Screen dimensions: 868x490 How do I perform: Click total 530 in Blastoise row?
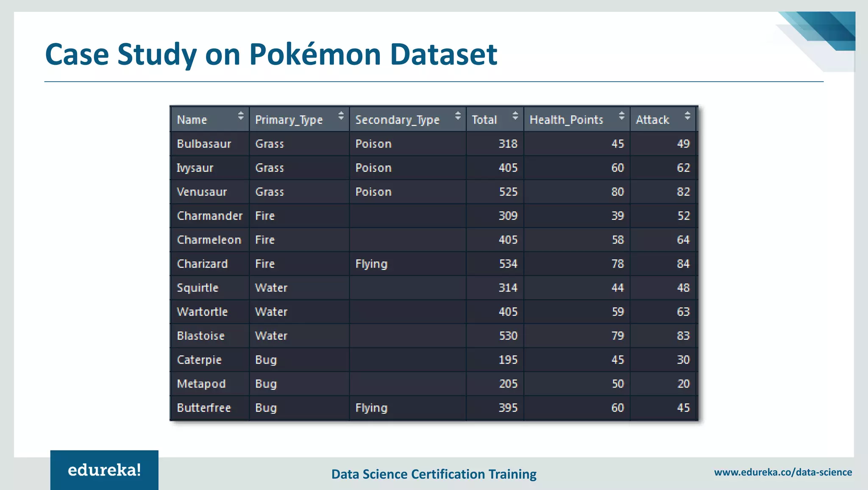pos(508,336)
